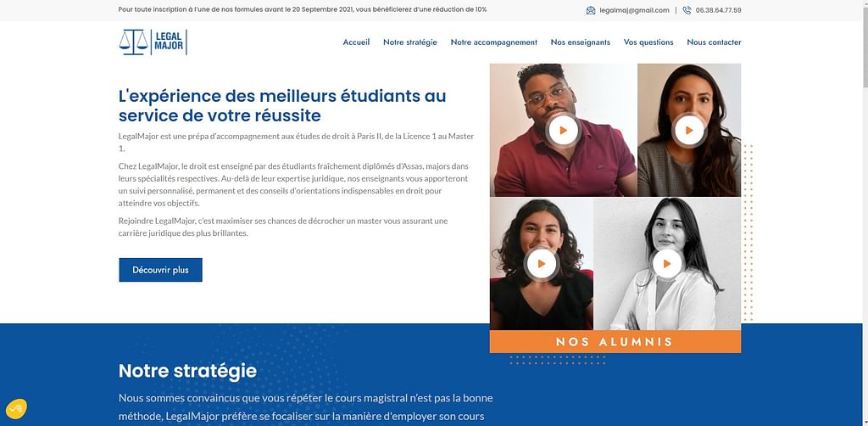Play video of man in red polo
The width and height of the screenshot is (868, 426).
[563, 130]
